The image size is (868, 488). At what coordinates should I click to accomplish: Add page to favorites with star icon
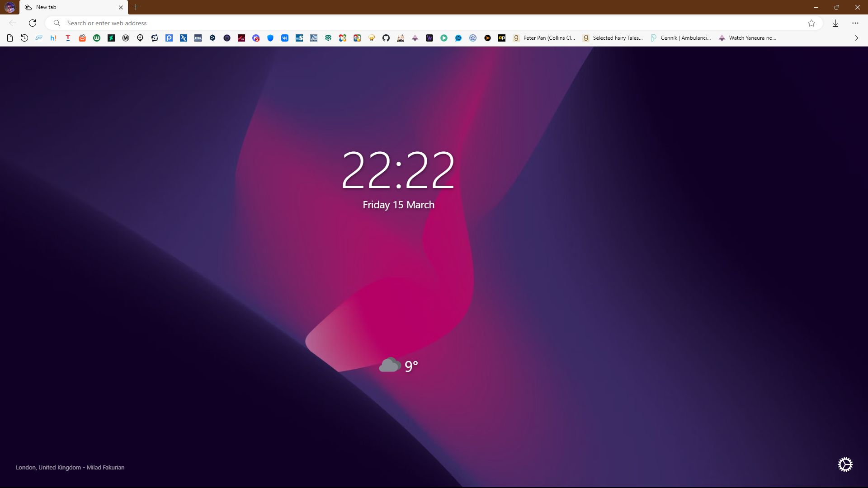tap(811, 23)
